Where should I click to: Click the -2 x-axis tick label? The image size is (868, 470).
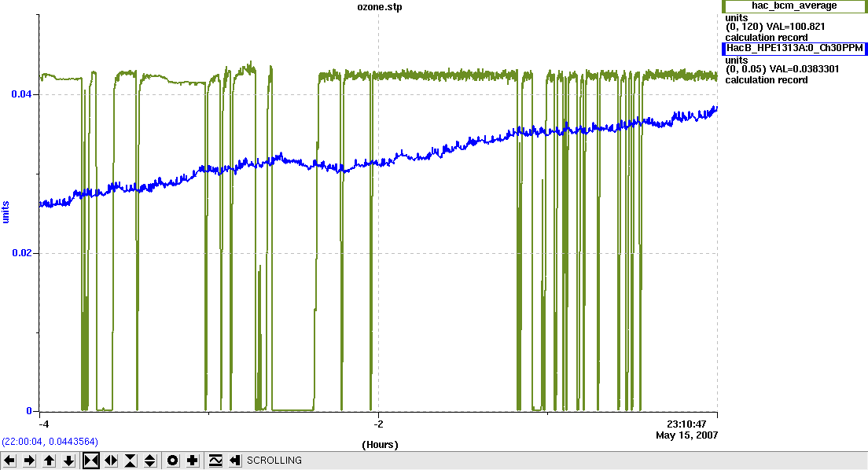point(378,424)
